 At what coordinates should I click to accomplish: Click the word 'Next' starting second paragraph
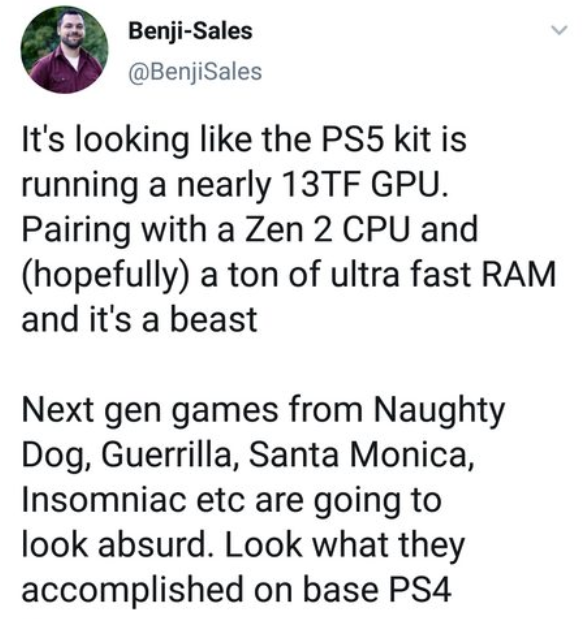pyautogui.click(x=58, y=409)
